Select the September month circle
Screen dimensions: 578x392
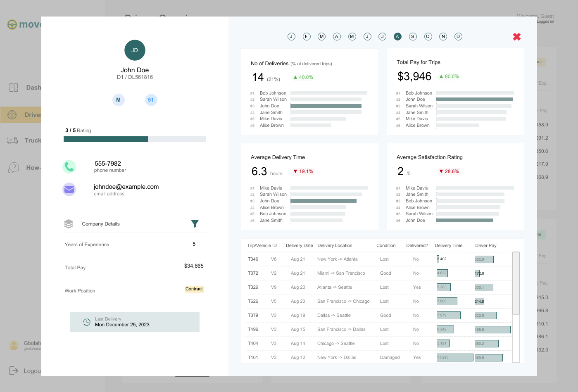[x=413, y=36]
